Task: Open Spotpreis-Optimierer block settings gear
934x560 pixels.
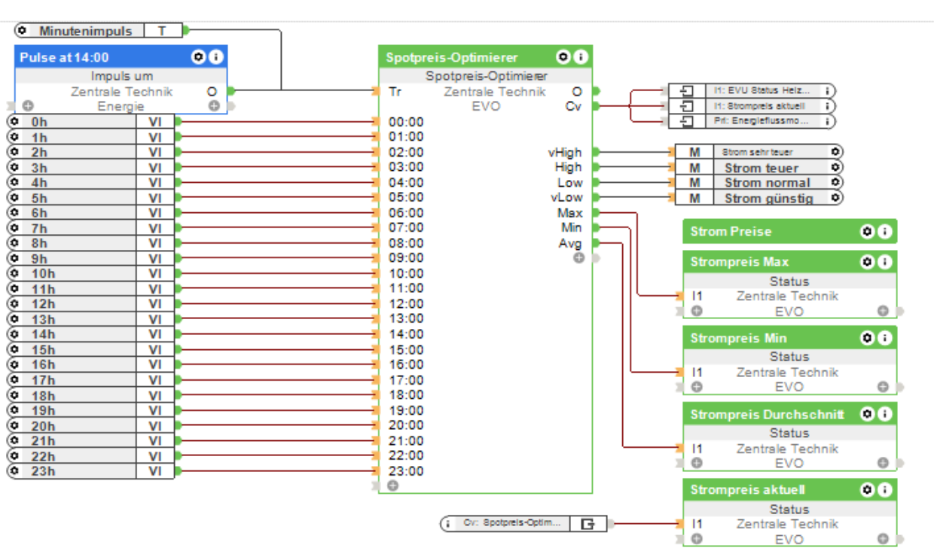Action: pyautogui.click(x=564, y=57)
